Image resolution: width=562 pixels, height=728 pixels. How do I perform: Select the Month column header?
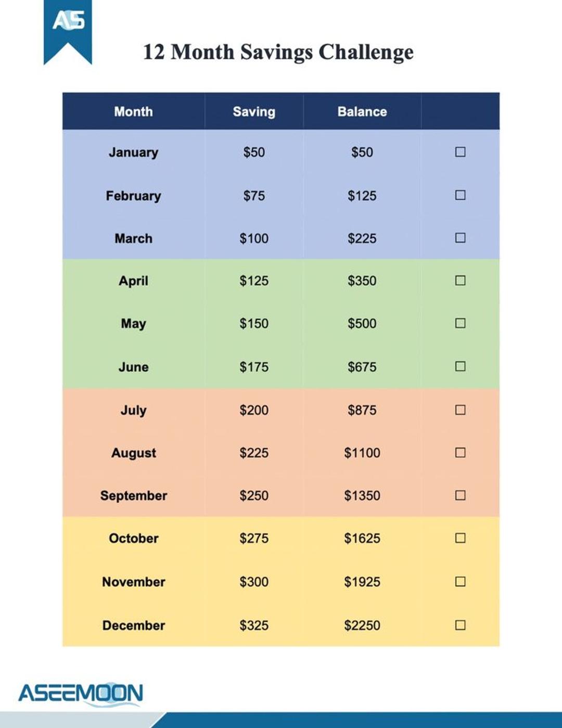tap(134, 111)
